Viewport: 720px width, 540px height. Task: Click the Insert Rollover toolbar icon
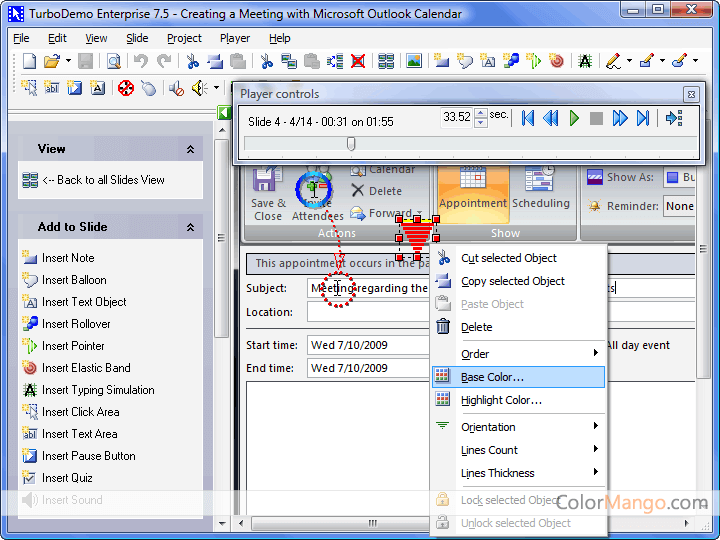(511, 61)
